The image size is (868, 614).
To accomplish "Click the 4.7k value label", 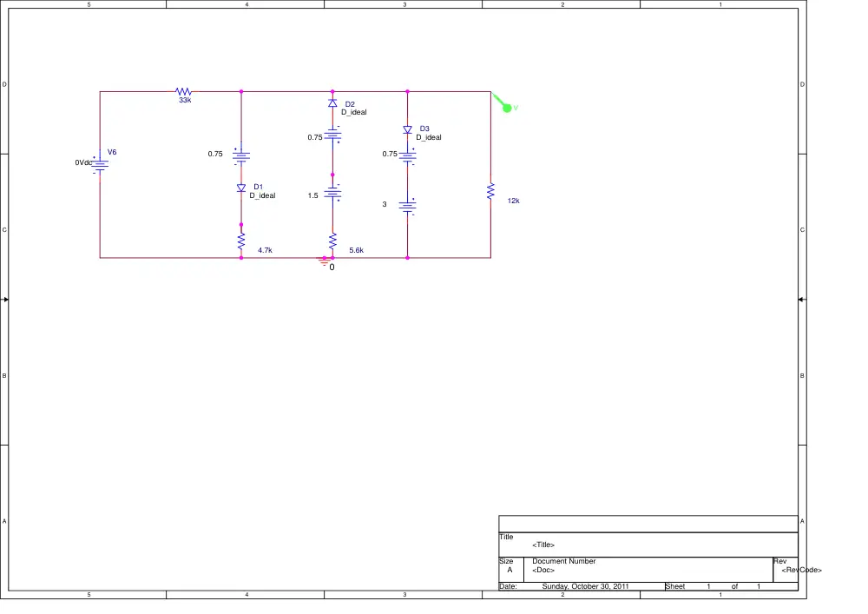I will [x=265, y=250].
